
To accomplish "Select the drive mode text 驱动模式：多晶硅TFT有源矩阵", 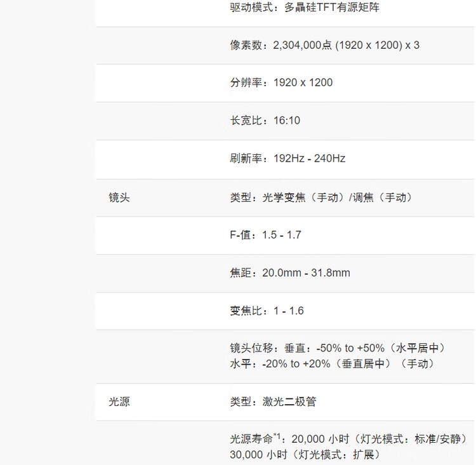I will click(305, 7).
